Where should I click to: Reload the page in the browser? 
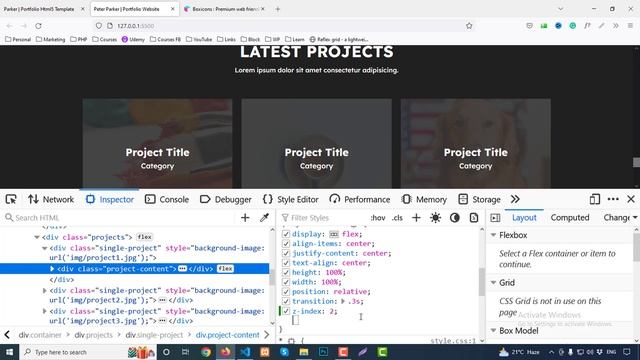coord(38,26)
